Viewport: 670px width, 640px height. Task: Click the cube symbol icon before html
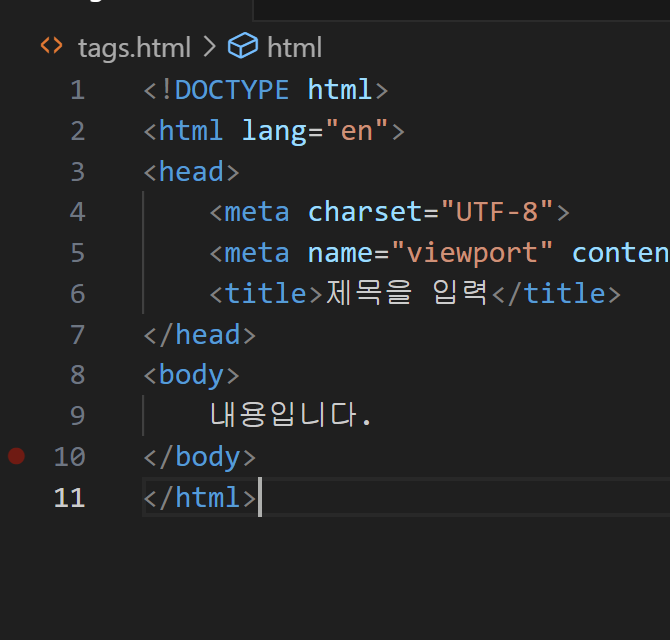click(x=243, y=45)
